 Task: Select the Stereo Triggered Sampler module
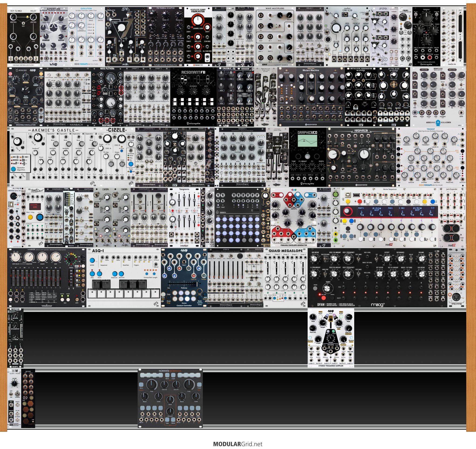(331, 338)
